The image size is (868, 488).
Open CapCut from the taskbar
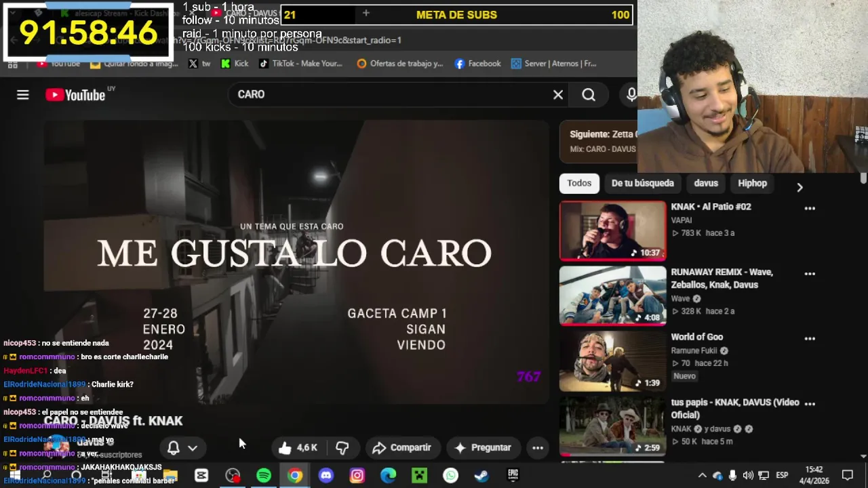[201, 476]
